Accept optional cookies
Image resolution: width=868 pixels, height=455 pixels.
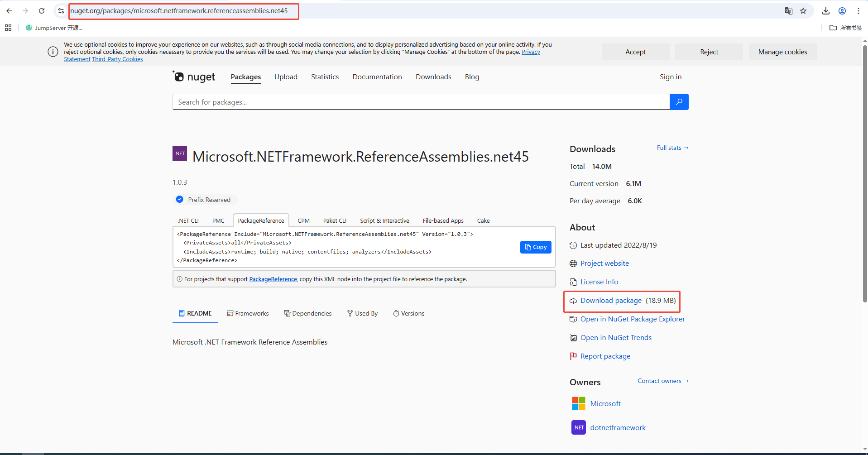(635, 52)
